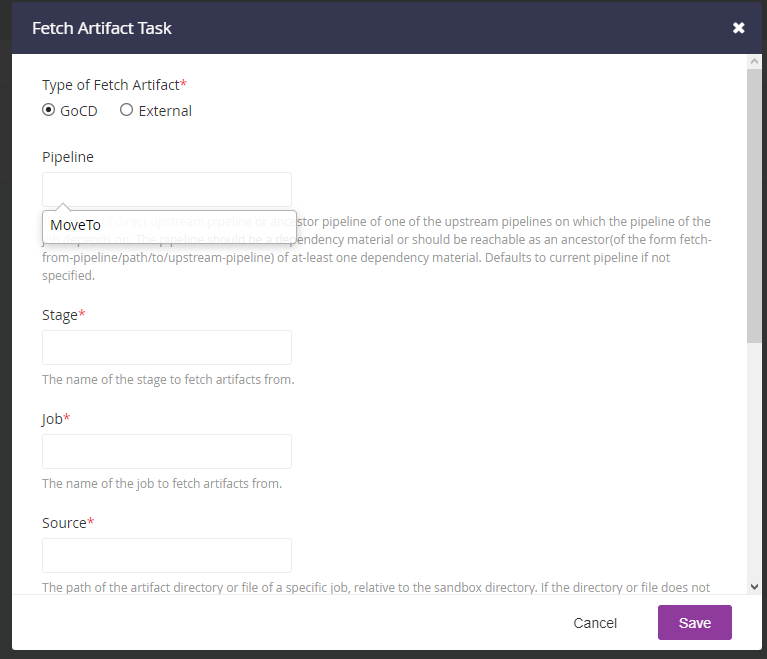This screenshot has height=659, width=767.
Task: Close the Fetch Artifact Task dialog
Action: coord(739,28)
